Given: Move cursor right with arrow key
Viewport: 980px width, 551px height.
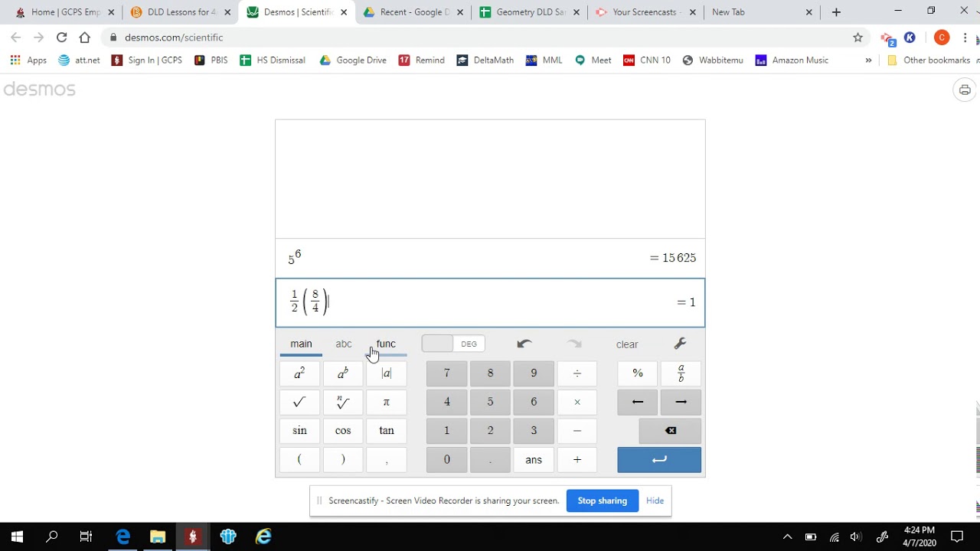Looking at the screenshot, I should tap(681, 402).
